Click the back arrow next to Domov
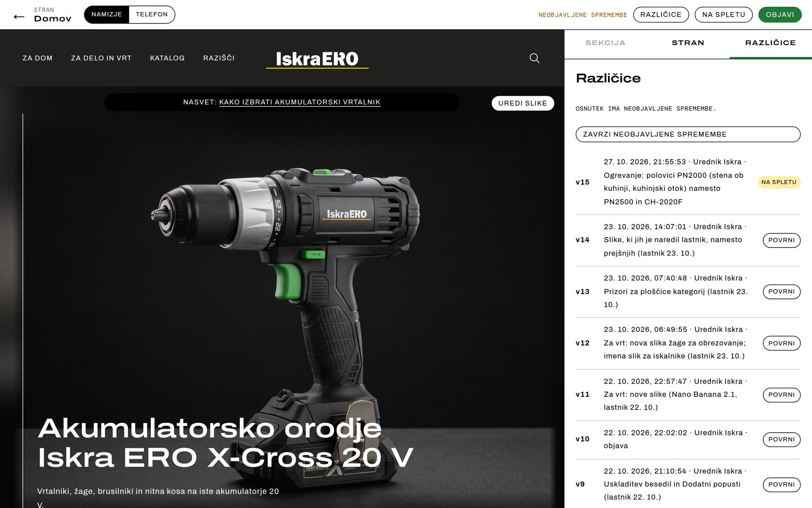 [x=19, y=17]
